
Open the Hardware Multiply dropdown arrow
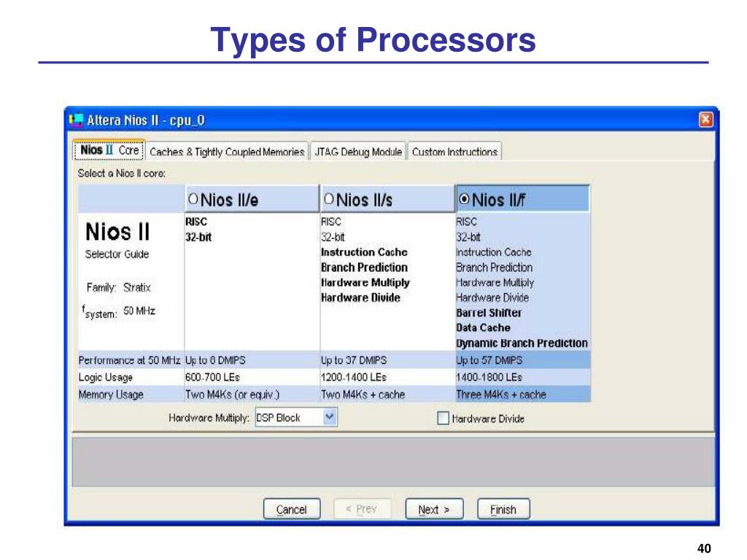(330, 417)
